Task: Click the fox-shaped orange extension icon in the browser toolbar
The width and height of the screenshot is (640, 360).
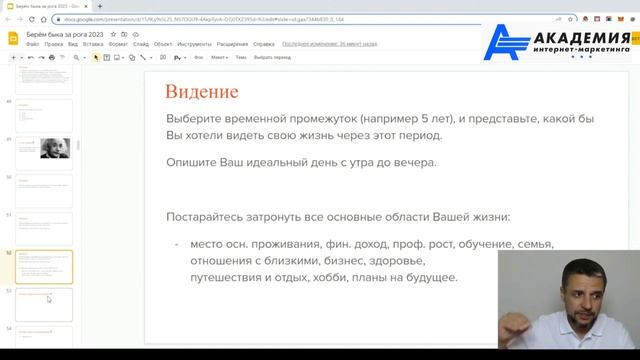Action: point(620,19)
